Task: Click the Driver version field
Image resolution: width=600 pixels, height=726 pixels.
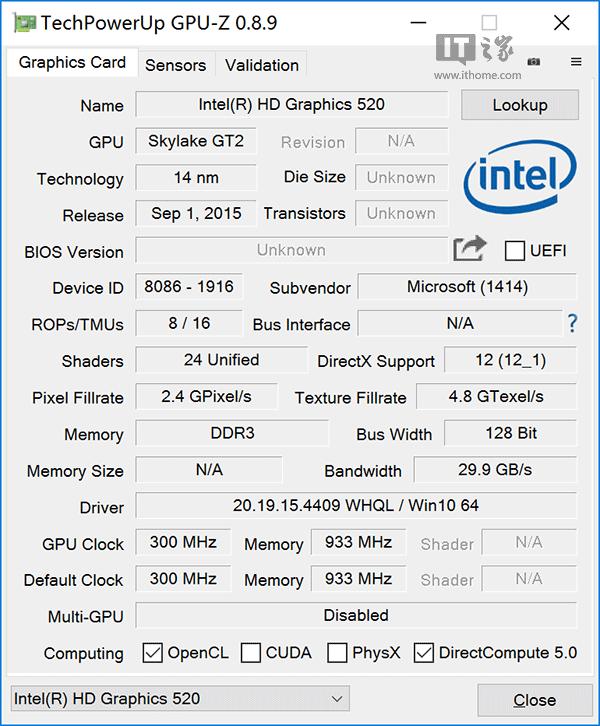Action: point(355,506)
